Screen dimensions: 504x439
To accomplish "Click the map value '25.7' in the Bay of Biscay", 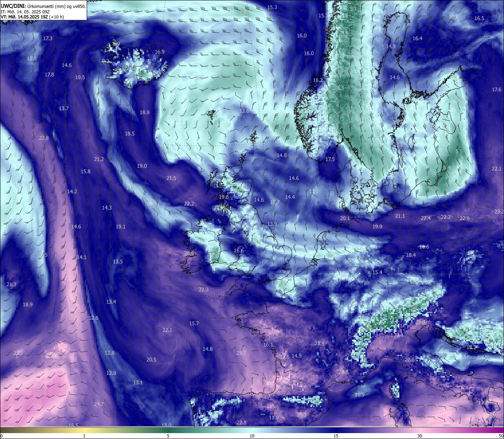I will tap(241, 353).
